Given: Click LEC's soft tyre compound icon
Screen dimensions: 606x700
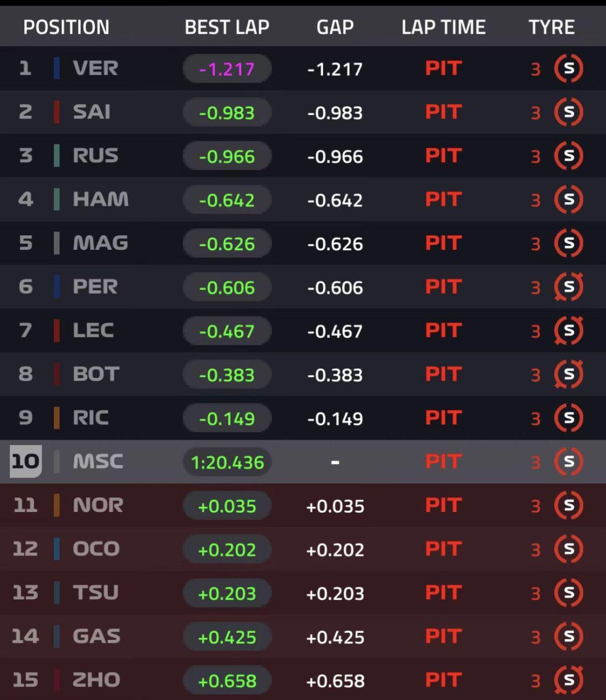Looking at the screenshot, I should 568,331.
